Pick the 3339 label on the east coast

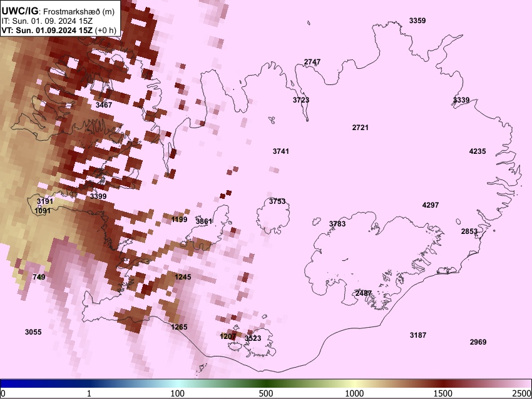pyautogui.click(x=461, y=100)
